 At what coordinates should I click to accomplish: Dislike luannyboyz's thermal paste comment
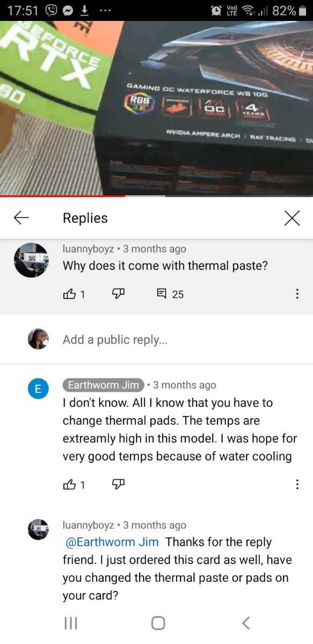118,294
